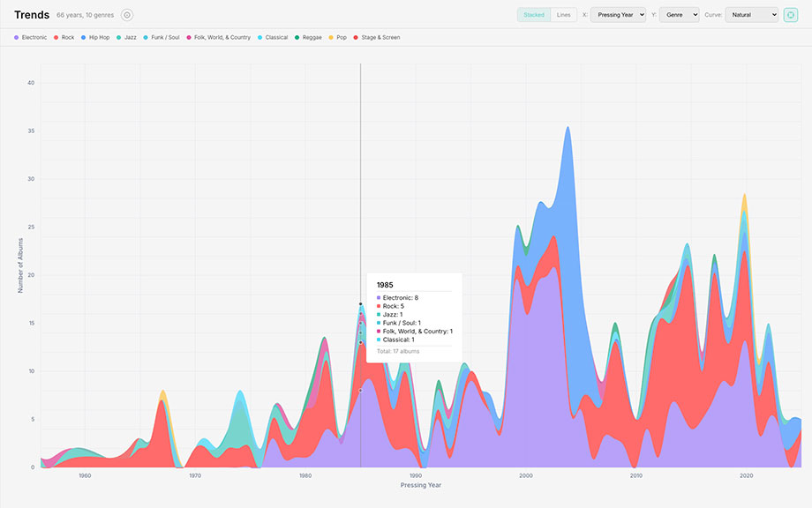Toggle Stage & Screen series in legend

point(381,38)
